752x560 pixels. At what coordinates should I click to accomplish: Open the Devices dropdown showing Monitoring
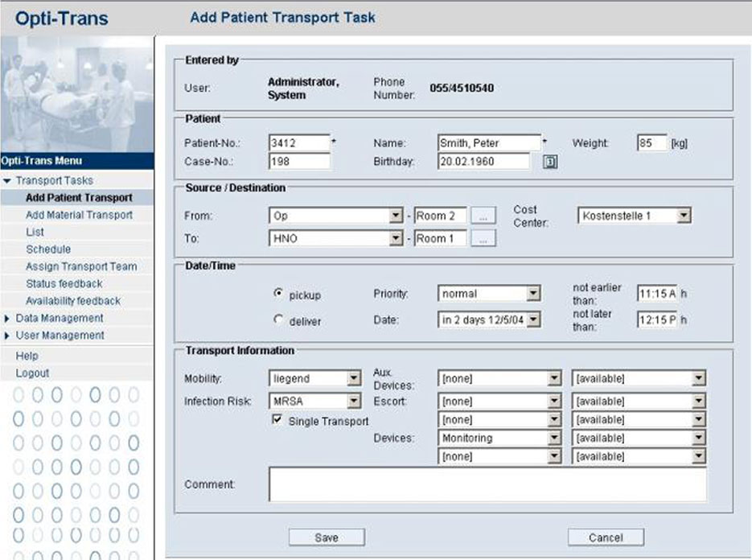tap(499, 438)
